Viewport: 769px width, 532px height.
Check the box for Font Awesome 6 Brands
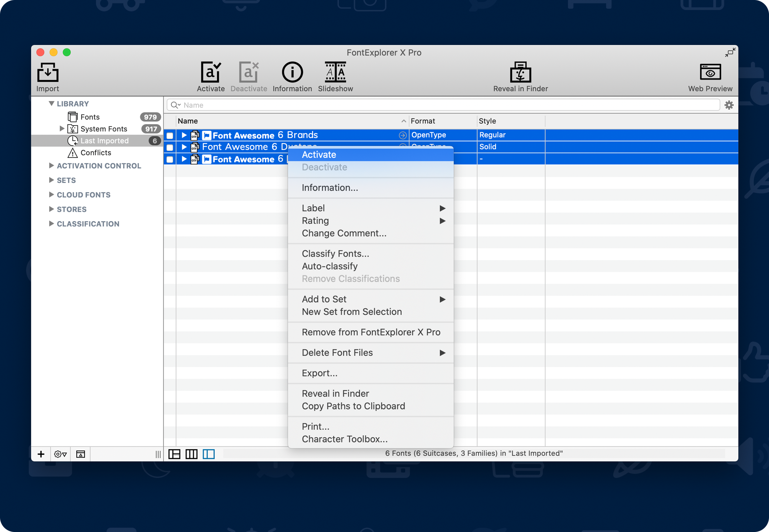(170, 135)
